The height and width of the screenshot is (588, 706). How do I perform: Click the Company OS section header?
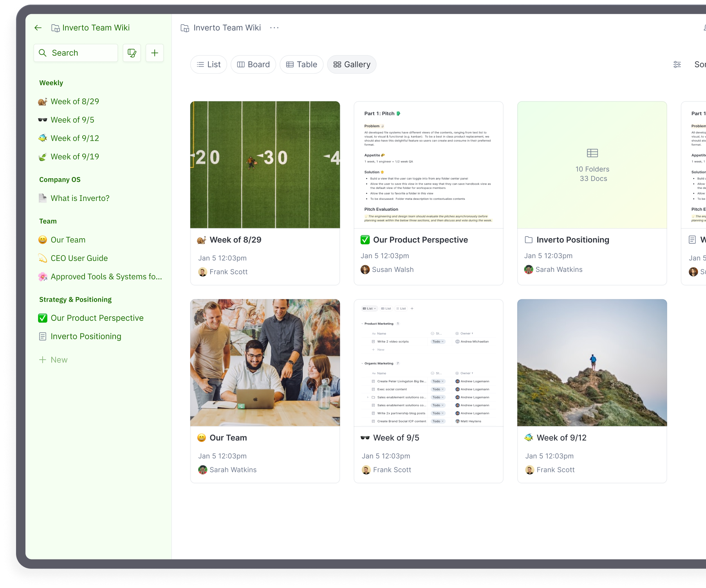click(x=60, y=180)
